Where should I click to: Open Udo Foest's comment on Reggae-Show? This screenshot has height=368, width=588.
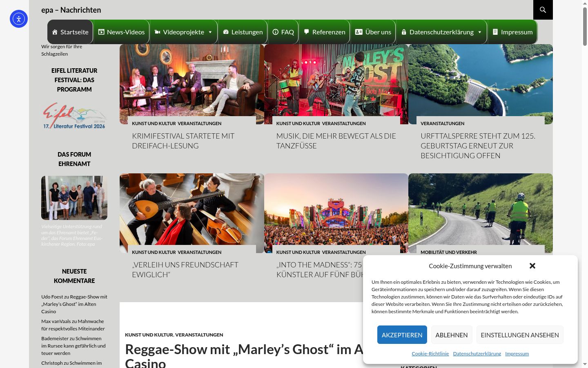coord(74,304)
